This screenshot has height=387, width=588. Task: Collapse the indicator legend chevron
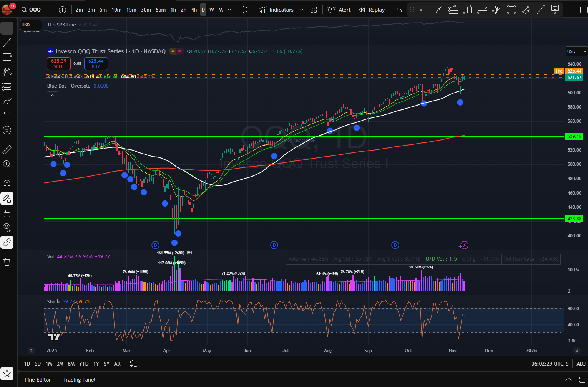52,96
